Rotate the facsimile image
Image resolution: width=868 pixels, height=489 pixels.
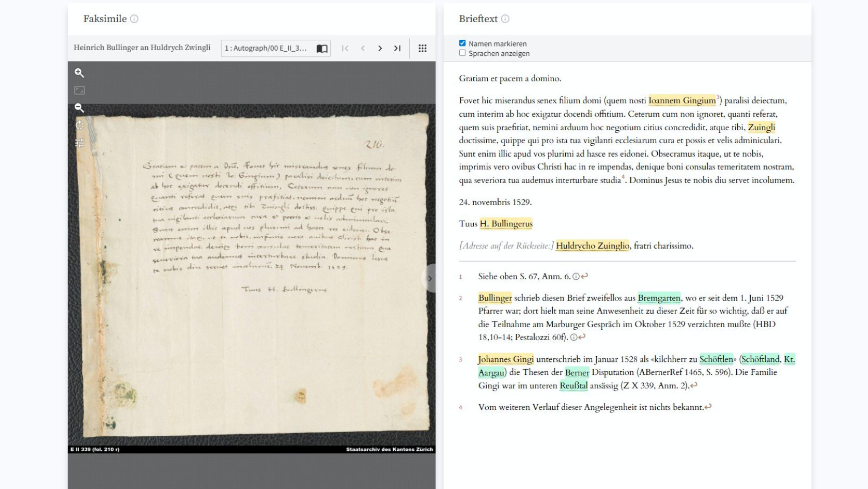coord(79,125)
